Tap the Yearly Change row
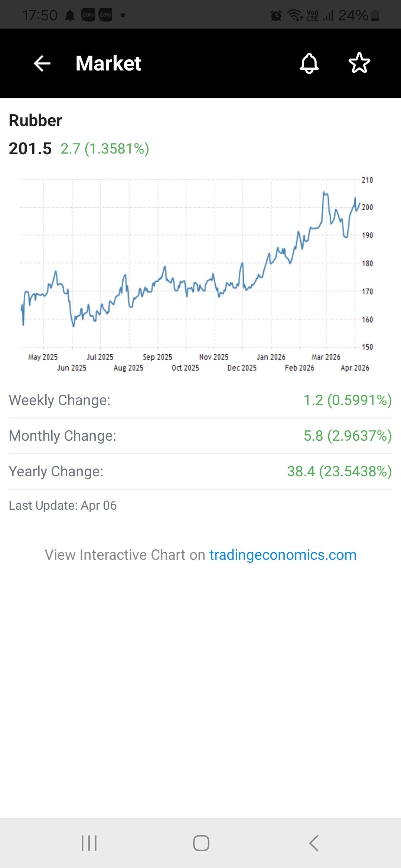Viewport: 401px width, 868px height. tap(200, 471)
